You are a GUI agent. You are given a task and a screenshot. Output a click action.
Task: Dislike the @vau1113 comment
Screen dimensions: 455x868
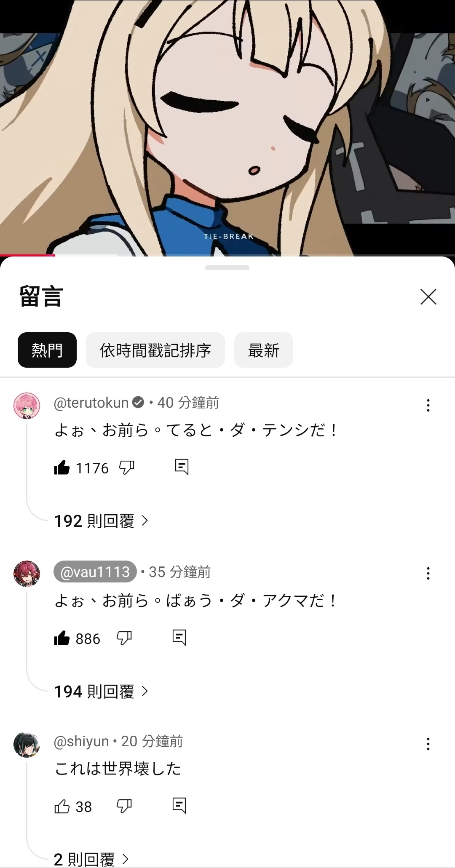[x=124, y=638]
